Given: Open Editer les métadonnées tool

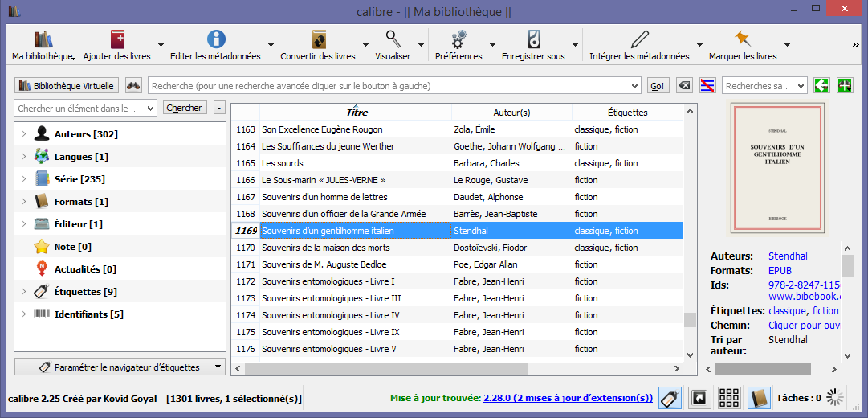Looking at the screenshot, I should (215, 39).
